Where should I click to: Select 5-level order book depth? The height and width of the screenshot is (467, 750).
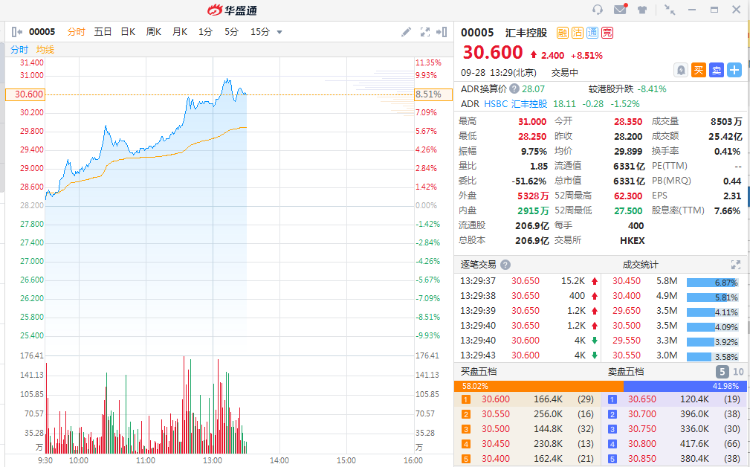pyautogui.click(x=722, y=372)
